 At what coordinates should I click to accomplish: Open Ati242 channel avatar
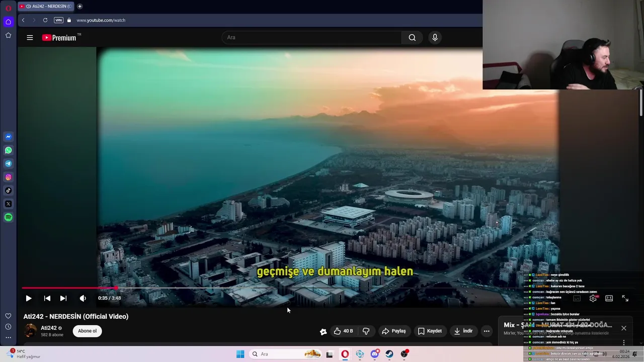(30, 331)
